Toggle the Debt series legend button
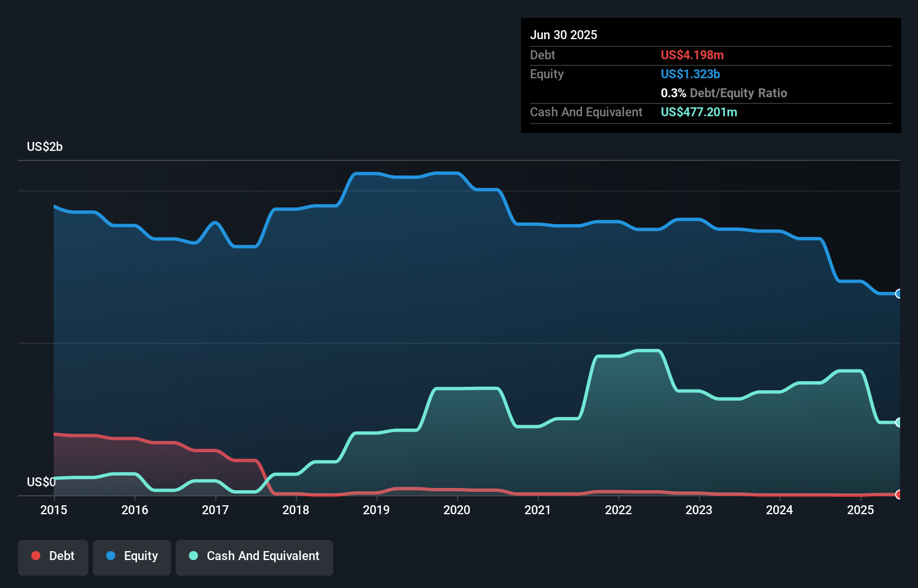The height and width of the screenshot is (588, 918). tap(53, 556)
